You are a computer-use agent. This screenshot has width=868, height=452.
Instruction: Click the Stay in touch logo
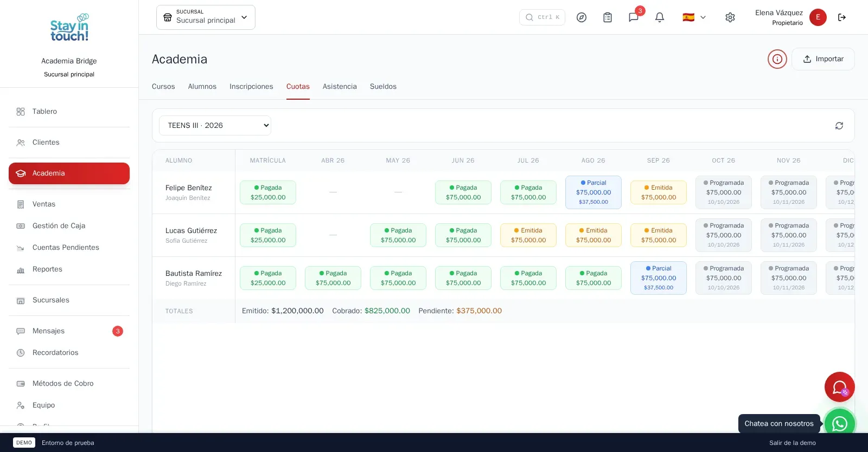[69, 28]
